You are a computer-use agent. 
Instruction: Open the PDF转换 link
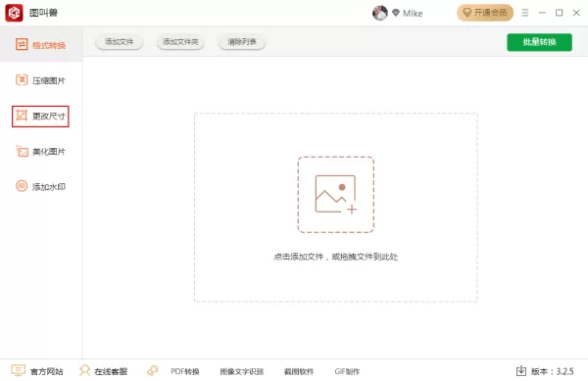(x=185, y=371)
